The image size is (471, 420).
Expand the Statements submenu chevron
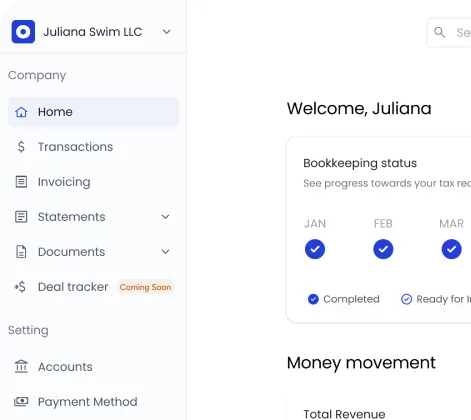165,217
